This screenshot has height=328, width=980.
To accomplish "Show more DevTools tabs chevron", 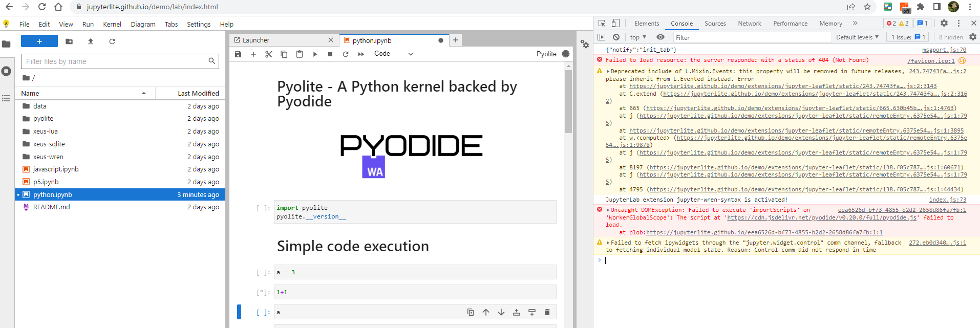I will pos(855,23).
